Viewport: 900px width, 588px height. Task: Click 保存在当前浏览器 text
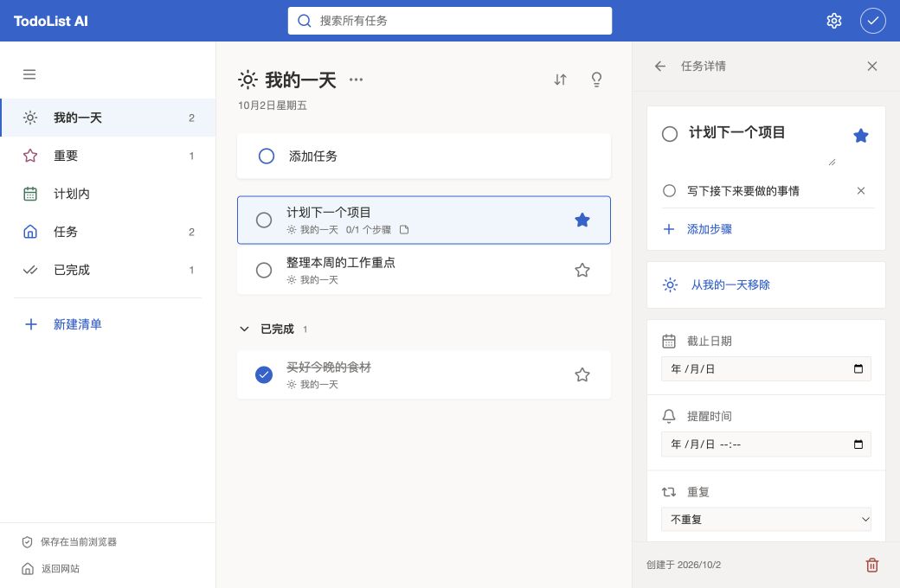pos(79,542)
